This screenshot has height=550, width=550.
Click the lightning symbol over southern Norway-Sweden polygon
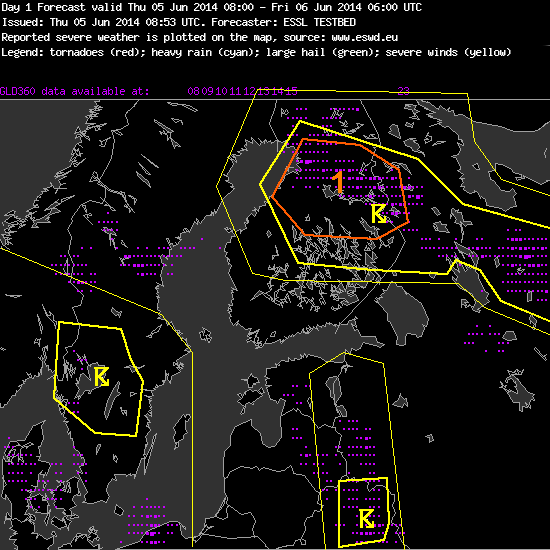tap(102, 377)
